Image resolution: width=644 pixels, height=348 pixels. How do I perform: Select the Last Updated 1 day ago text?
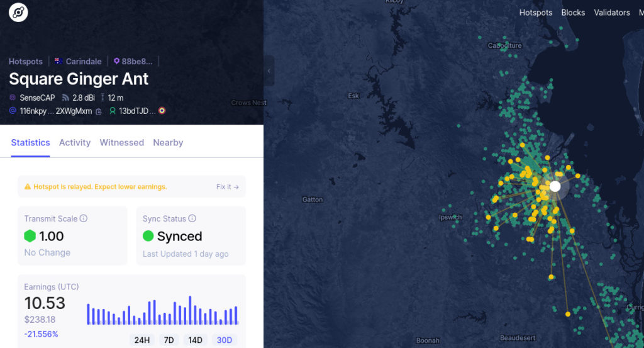(186, 254)
